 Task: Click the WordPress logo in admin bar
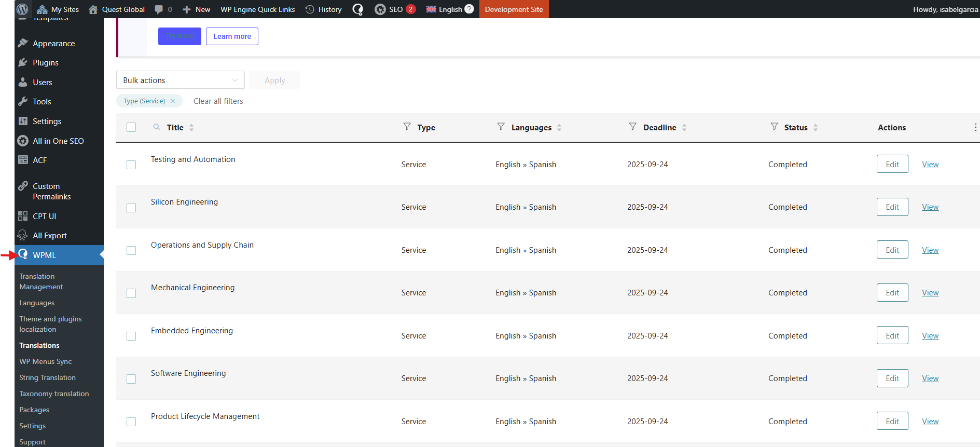coord(22,9)
